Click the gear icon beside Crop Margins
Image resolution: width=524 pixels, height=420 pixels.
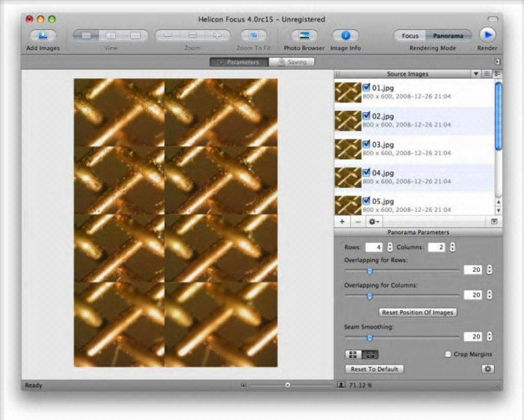tap(488, 369)
